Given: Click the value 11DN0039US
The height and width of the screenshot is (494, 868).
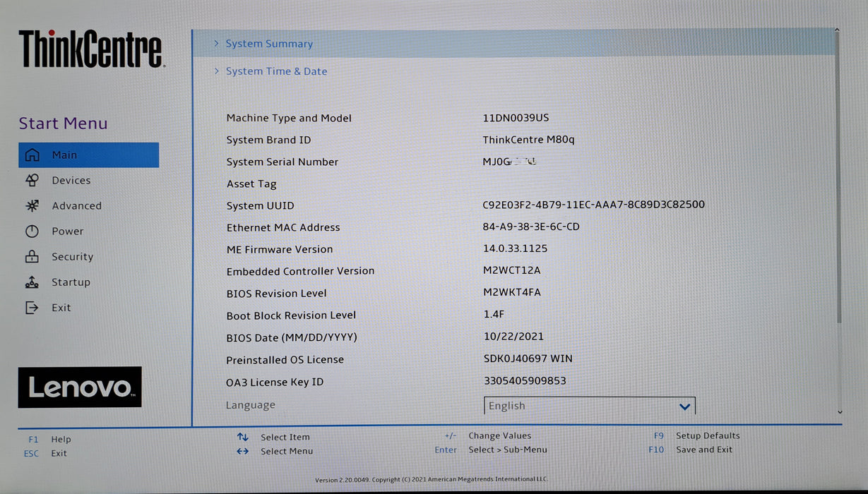Looking at the screenshot, I should click(x=516, y=118).
